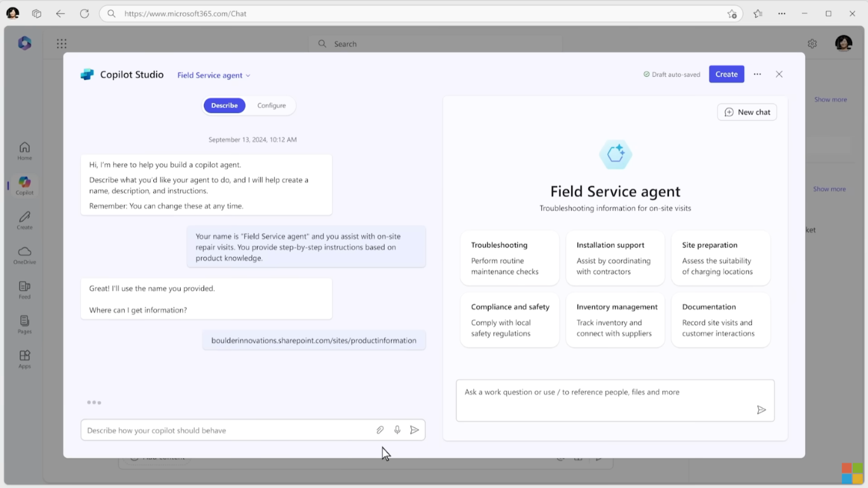
Task: Select OneDrive in the left sidebar
Action: point(24,254)
